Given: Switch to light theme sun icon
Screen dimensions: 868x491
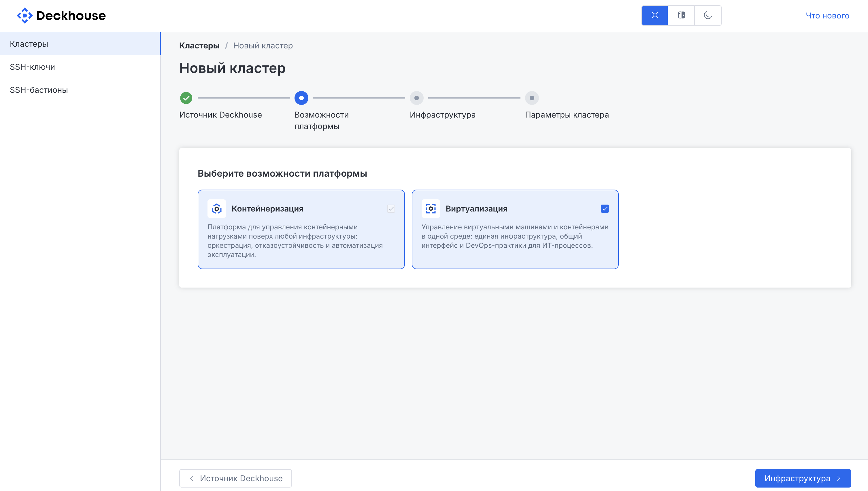Looking at the screenshot, I should pyautogui.click(x=654, y=16).
